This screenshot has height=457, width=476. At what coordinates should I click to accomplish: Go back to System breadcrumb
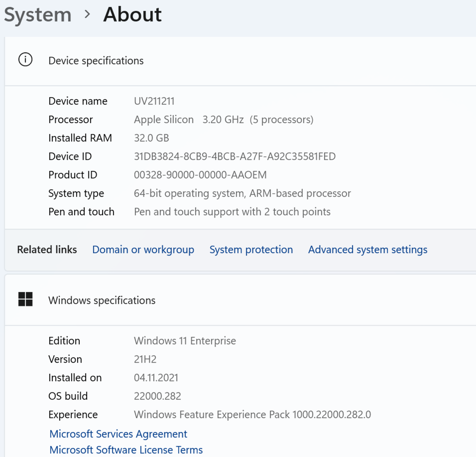pos(38,15)
